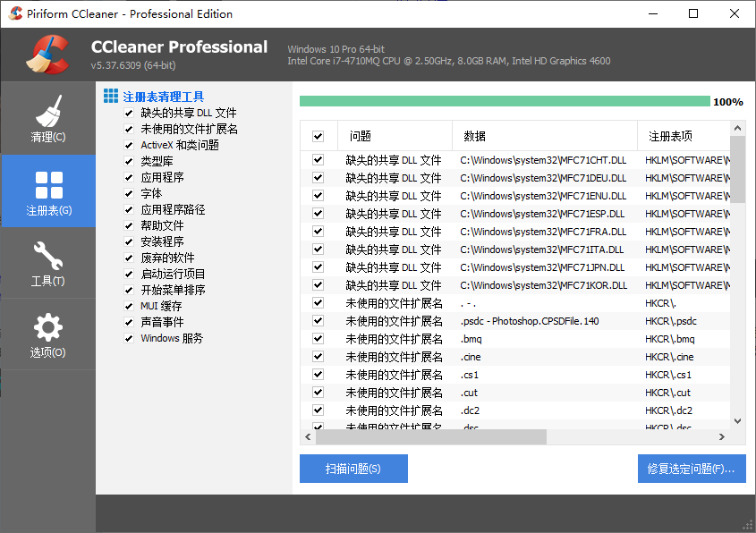The height and width of the screenshot is (533, 756).
Task: Uncheck the .psdc Photoshop result row
Action: (319, 321)
